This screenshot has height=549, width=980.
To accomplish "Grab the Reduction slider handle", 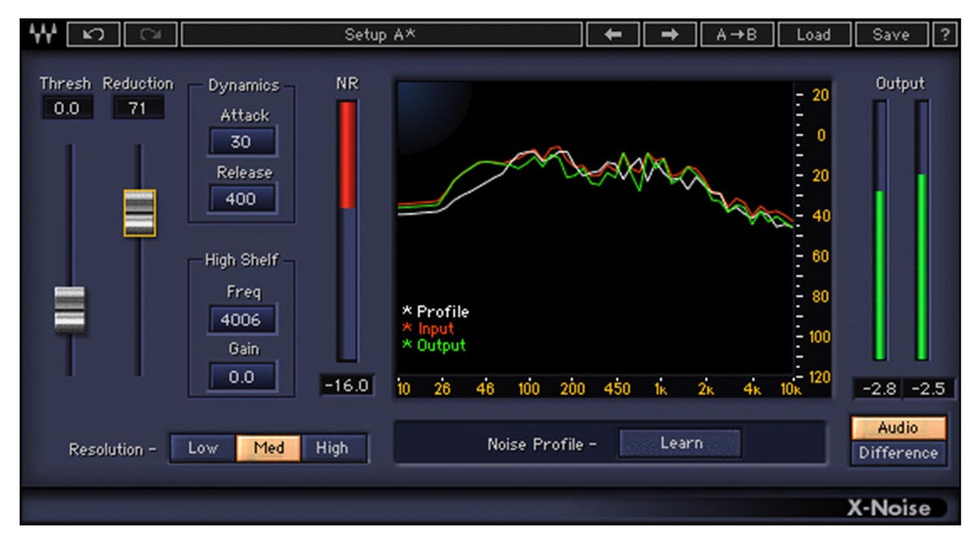I will pyautogui.click(x=140, y=212).
